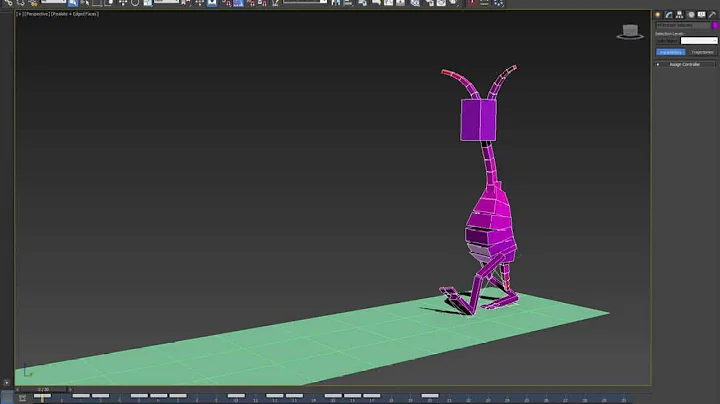This screenshot has width=720, height=404.
Task: Toggle the Spinner Snap button
Action: tap(262, 3)
